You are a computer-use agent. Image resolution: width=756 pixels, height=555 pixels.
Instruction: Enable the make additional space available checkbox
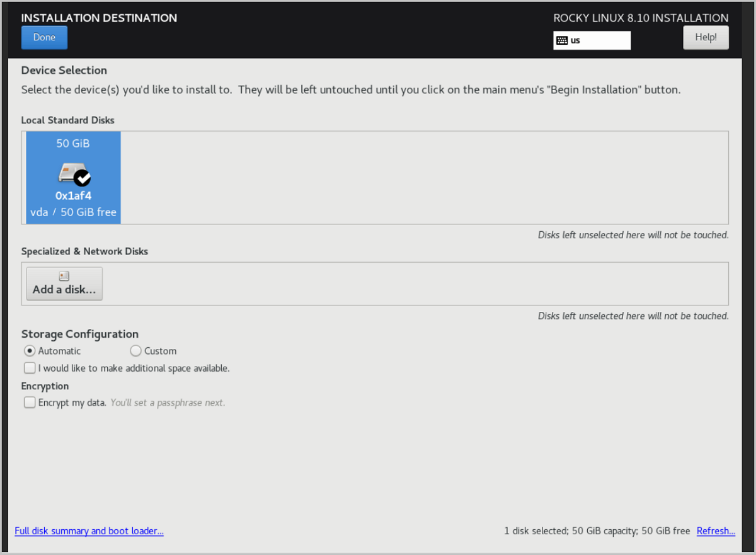30,368
